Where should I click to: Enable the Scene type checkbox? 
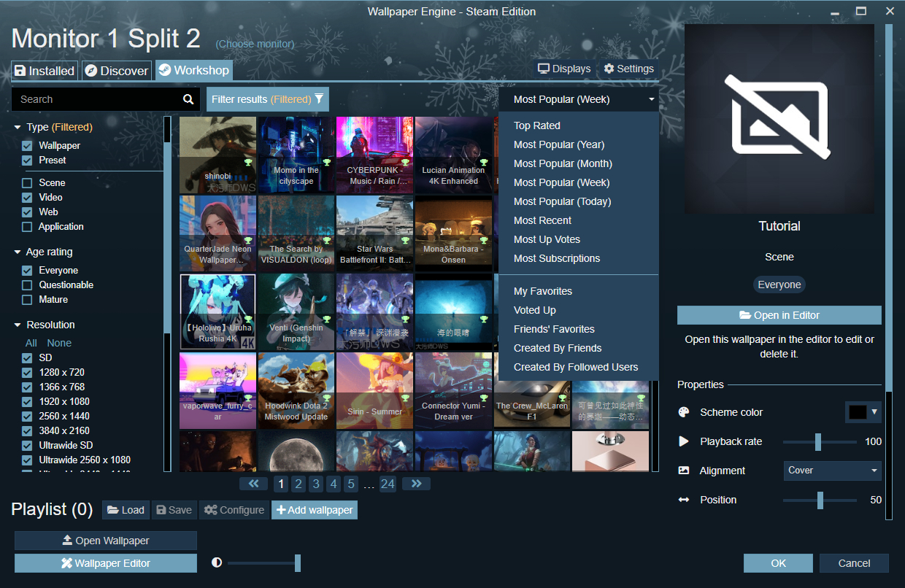pos(27,182)
